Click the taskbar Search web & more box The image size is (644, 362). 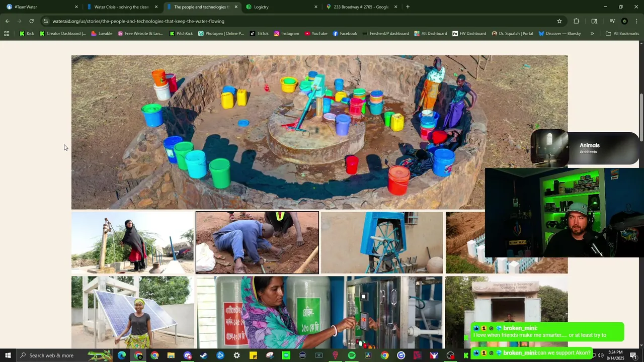tap(65, 355)
